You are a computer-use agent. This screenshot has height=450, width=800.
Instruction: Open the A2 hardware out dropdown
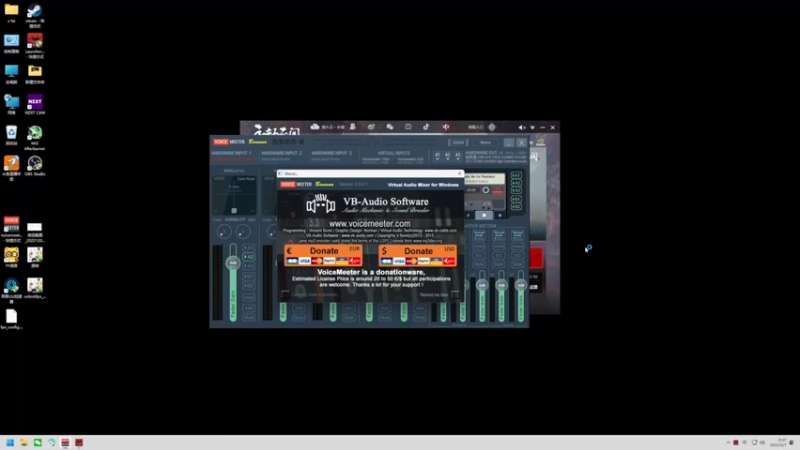pyautogui.click(x=447, y=156)
